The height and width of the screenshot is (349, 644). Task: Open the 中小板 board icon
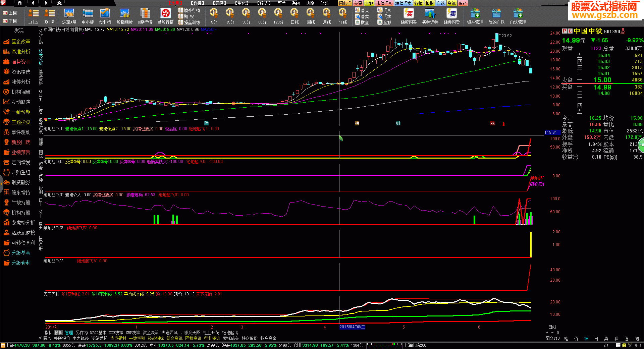pos(88,16)
